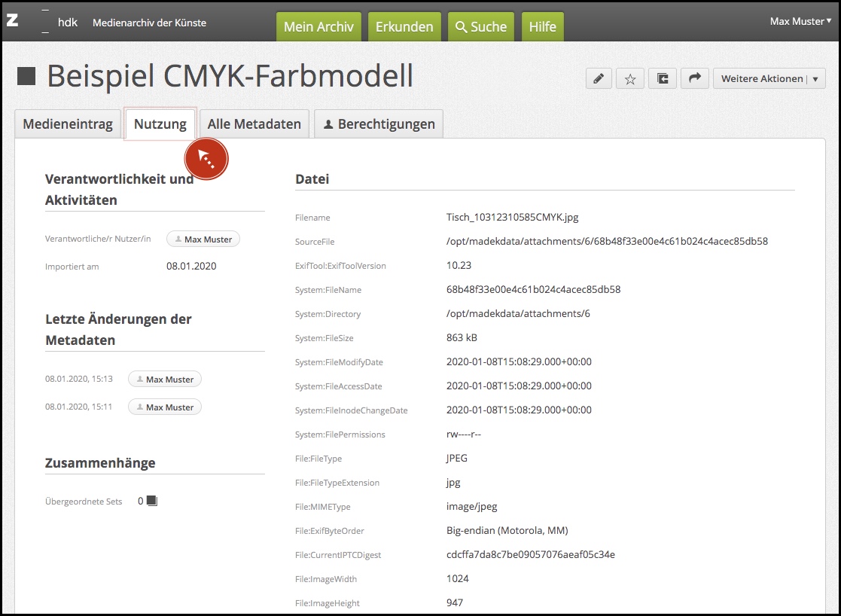Switch to the Medieneintrag tab
The height and width of the screenshot is (616, 841).
coord(68,124)
